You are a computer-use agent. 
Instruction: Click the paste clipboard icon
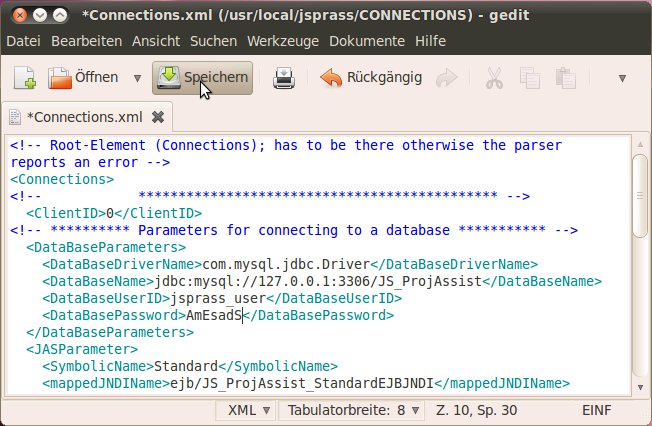[x=567, y=78]
